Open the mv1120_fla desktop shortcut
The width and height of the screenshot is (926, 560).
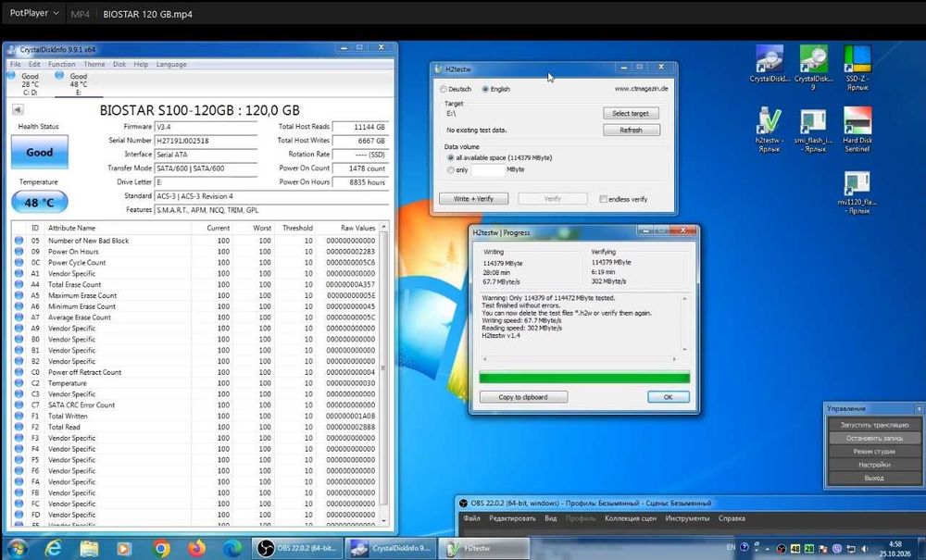[857, 192]
